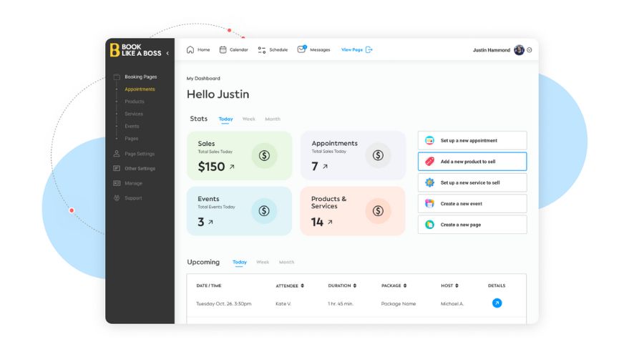The image size is (644, 362).
Task: Select Products in sidebar
Action: pyautogui.click(x=135, y=102)
